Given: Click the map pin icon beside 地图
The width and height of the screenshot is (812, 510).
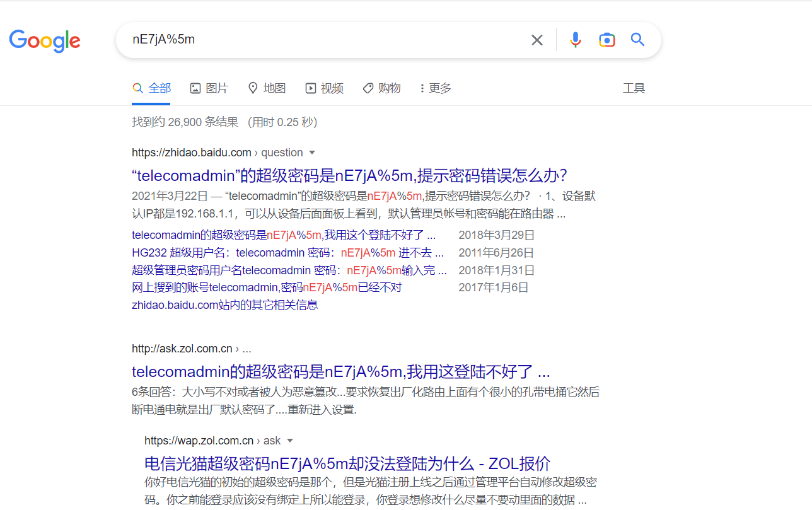Looking at the screenshot, I should pos(252,88).
